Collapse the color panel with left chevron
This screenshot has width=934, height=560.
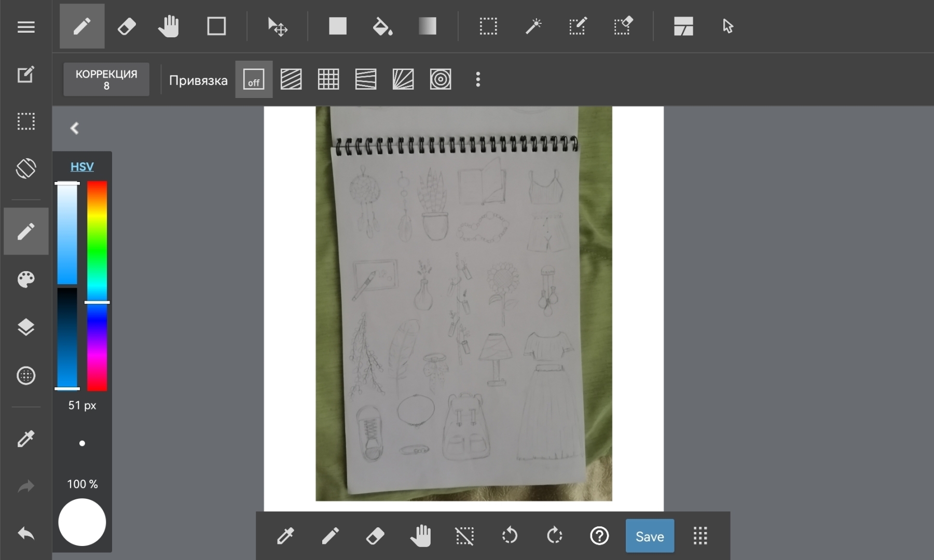click(x=75, y=128)
